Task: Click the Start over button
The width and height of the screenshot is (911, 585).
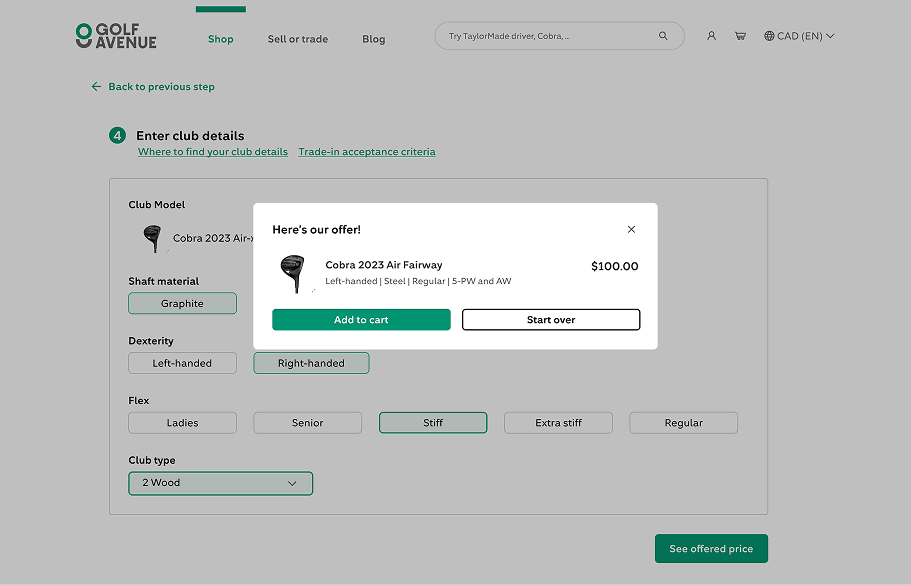Action: point(551,320)
